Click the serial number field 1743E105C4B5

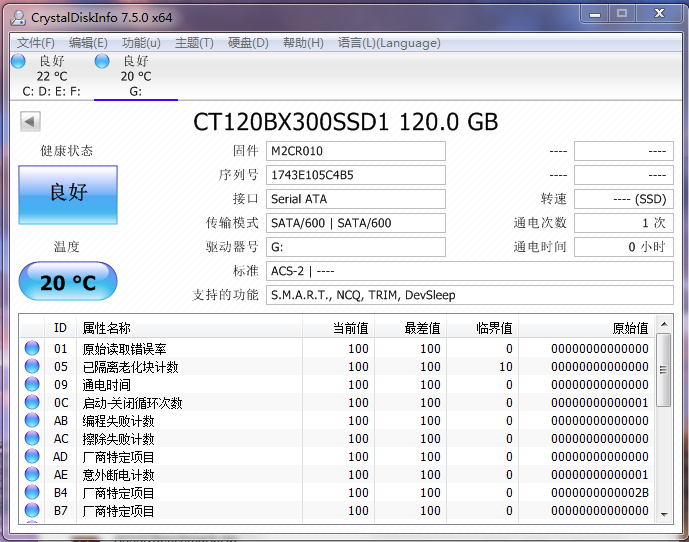point(356,175)
